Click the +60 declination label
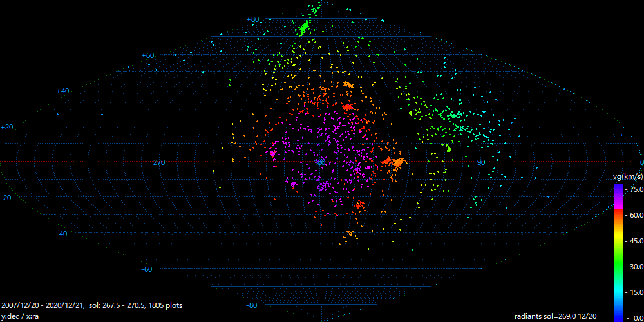 click(147, 55)
